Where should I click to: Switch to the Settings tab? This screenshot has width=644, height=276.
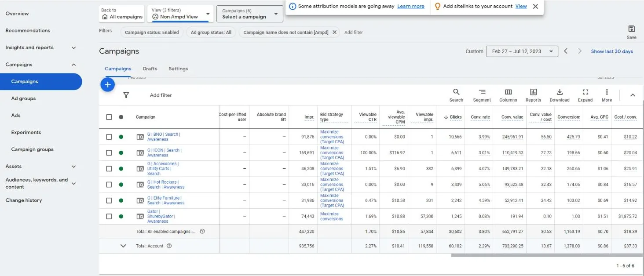pyautogui.click(x=178, y=69)
